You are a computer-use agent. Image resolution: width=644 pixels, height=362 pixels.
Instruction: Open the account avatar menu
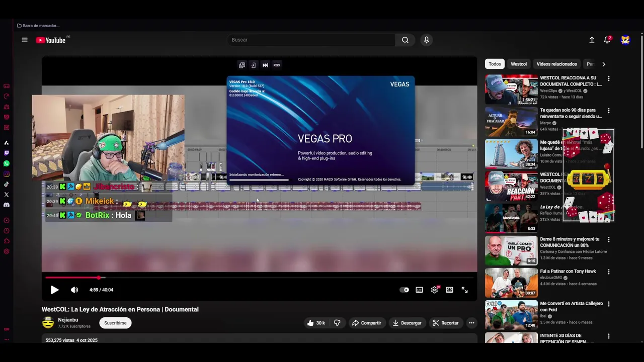pos(625,40)
